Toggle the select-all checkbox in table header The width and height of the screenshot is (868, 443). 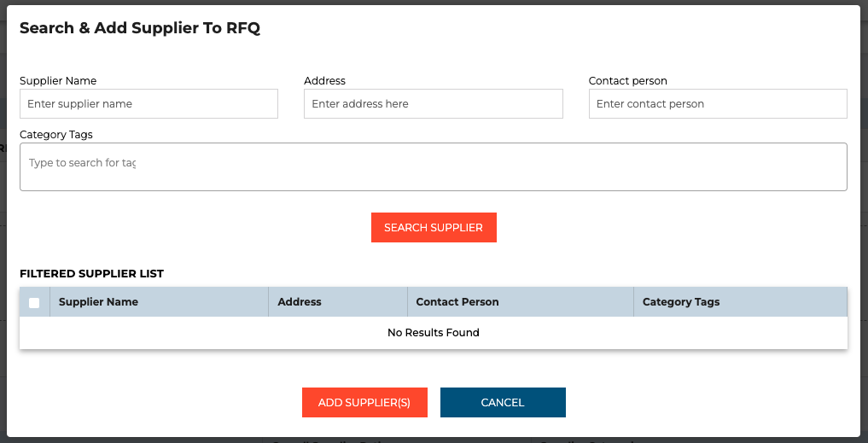[x=34, y=302]
